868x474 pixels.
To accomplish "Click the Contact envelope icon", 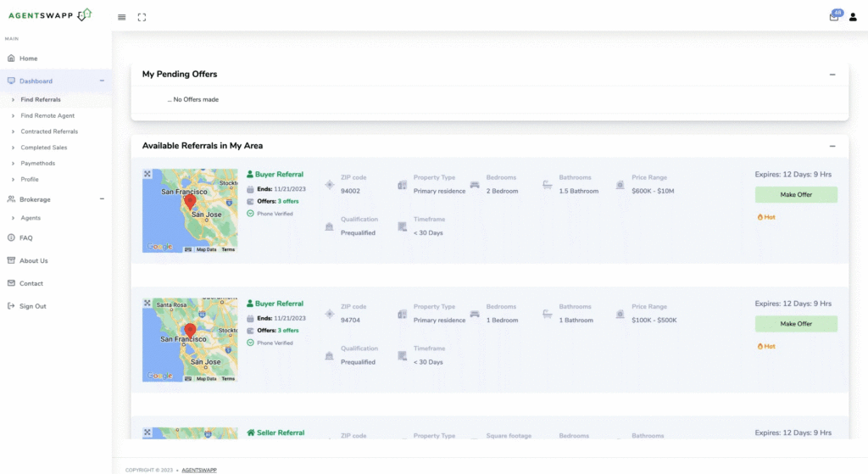I will 11,283.
